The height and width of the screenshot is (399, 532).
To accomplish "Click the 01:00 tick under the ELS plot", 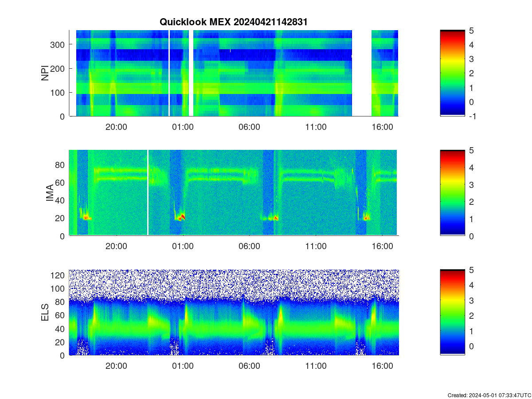I will 183,366.
